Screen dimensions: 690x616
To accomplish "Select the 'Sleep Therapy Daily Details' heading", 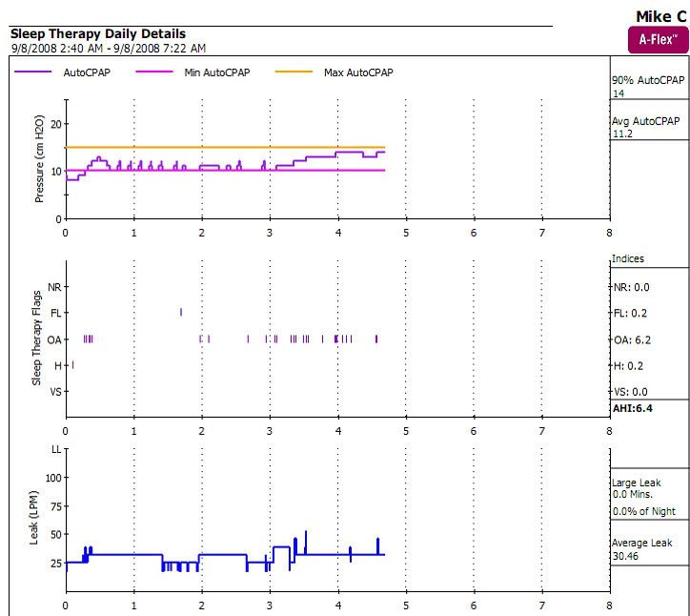I will click(98, 34).
